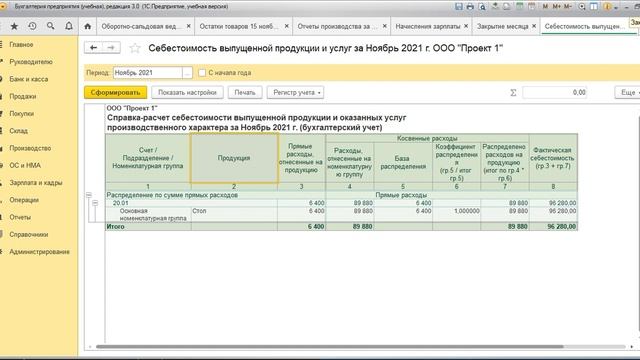Click the Back arrow navigation button

93,48
